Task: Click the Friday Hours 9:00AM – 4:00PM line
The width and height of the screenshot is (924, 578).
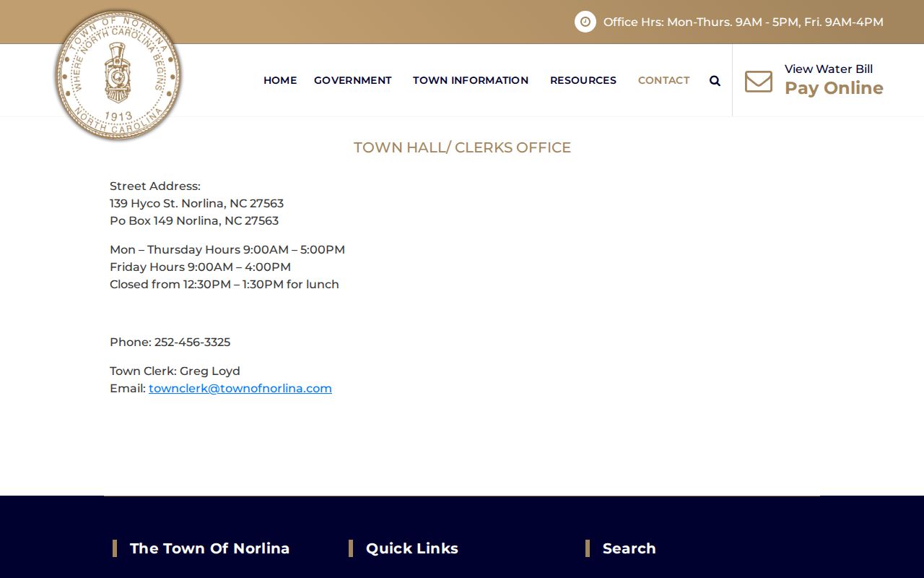Action: click(201, 267)
